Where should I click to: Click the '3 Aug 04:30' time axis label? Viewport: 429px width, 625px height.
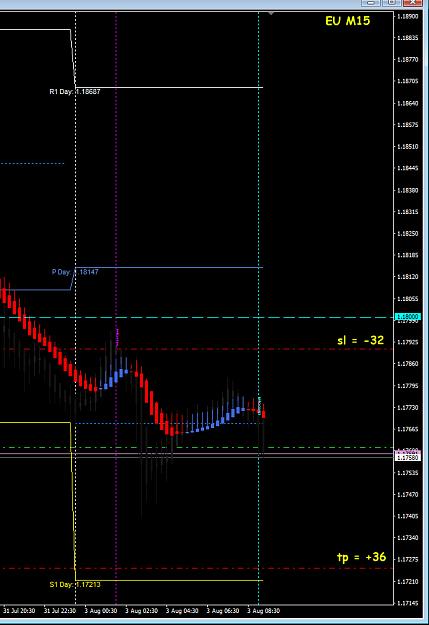tap(182, 611)
